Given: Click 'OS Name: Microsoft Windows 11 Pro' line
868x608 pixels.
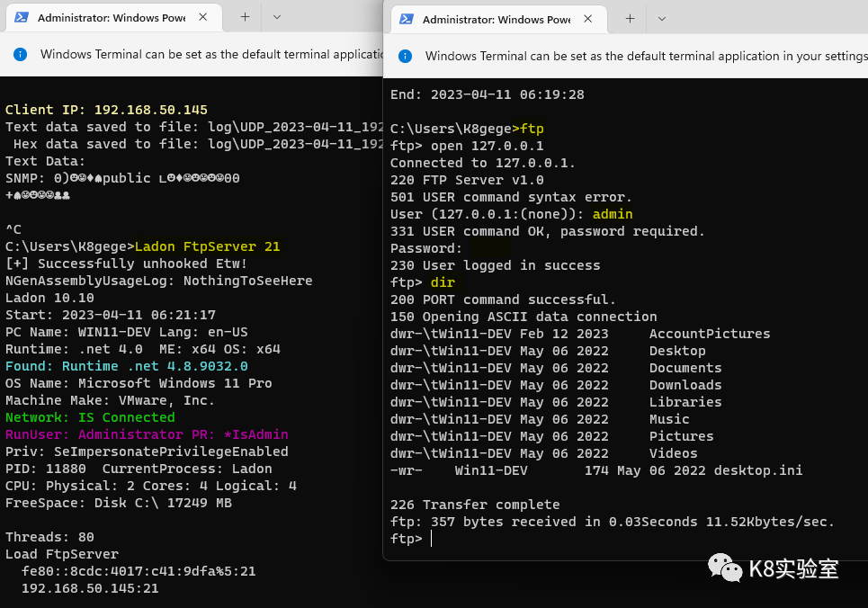Looking at the screenshot, I should click(139, 383).
